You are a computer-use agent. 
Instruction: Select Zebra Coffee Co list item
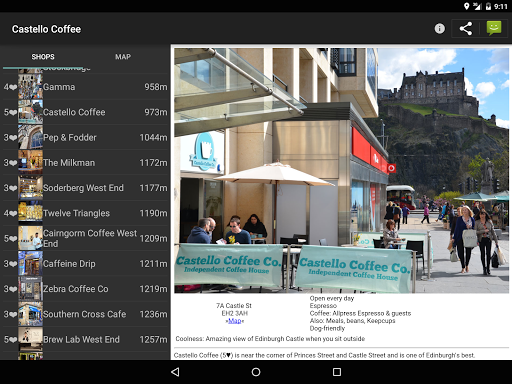click(86, 289)
